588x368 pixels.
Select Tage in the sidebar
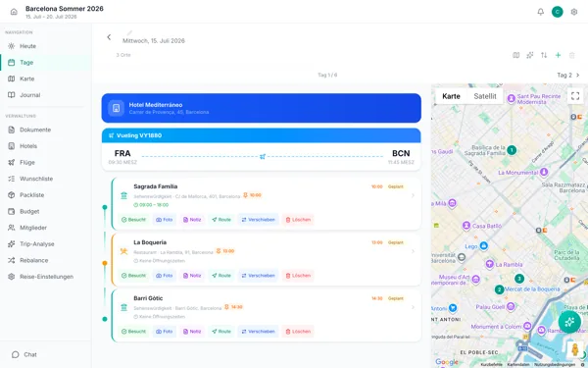tap(45, 63)
